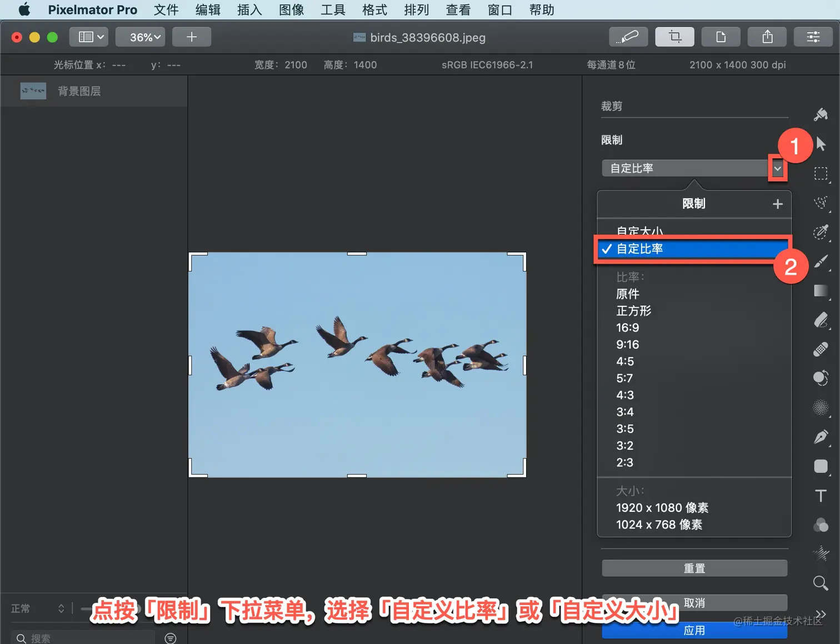The height and width of the screenshot is (644, 840).
Task: Open the tool options sliders button
Action: (x=813, y=37)
